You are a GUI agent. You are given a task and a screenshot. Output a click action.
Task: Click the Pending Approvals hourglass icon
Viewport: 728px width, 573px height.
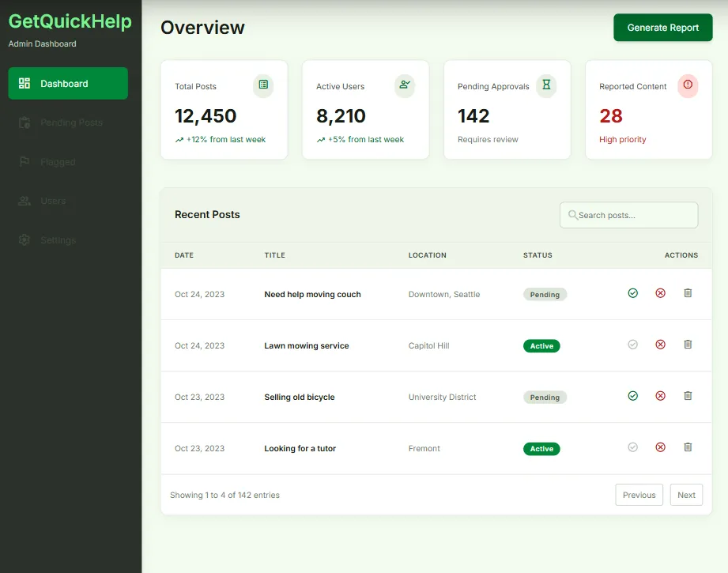(546, 85)
